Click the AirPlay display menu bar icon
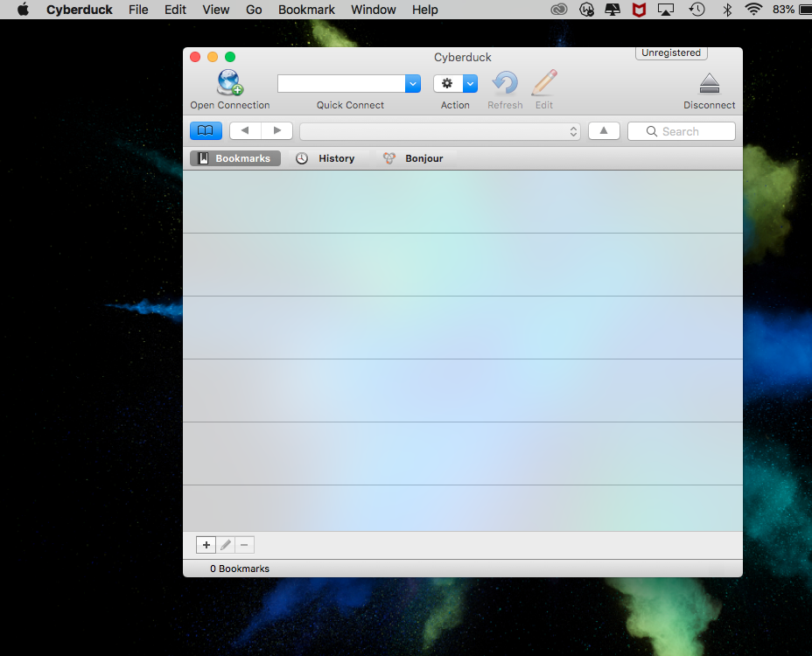812x656 pixels. click(666, 10)
